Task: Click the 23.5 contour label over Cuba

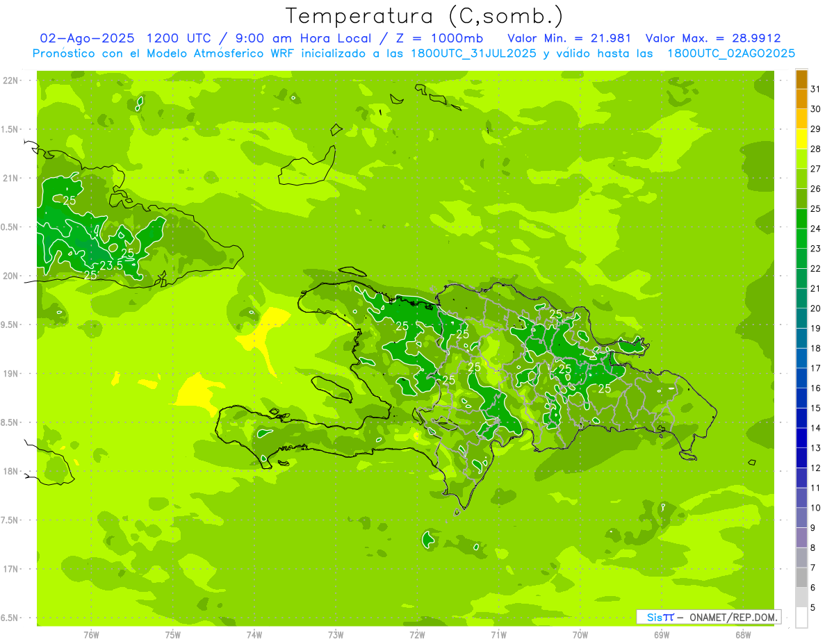Action: (111, 265)
